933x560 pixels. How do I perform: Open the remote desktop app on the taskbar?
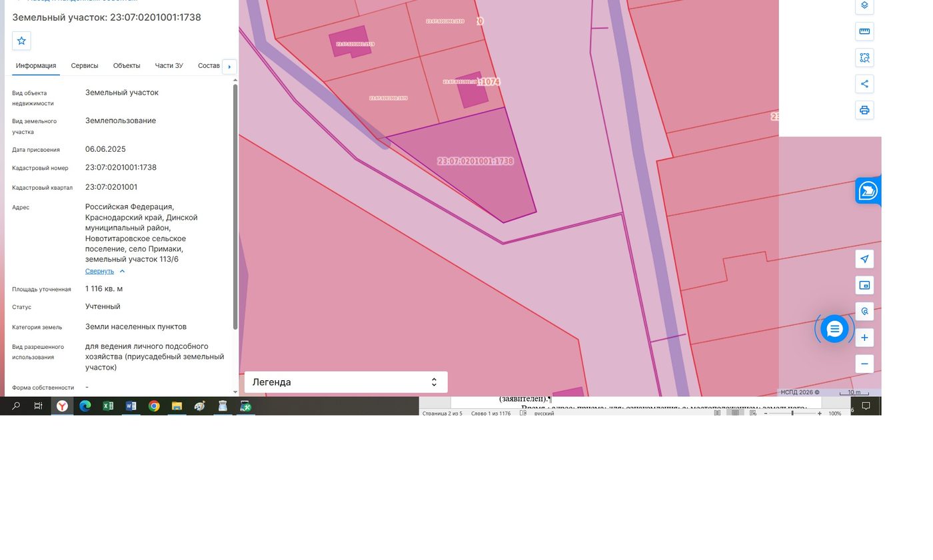pyautogui.click(x=245, y=406)
